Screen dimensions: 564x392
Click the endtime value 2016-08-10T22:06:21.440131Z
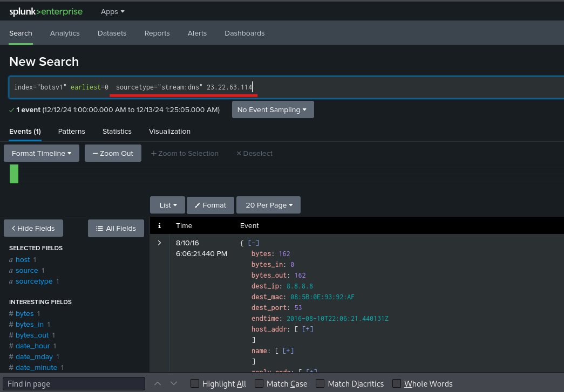pyautogui.click(x=337, y=318)
